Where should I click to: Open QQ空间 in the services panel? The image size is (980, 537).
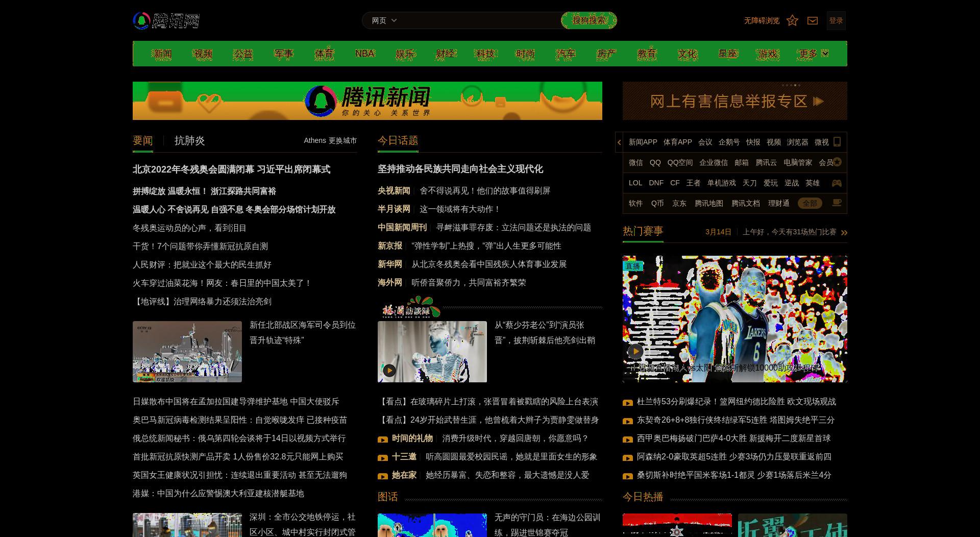680,163
